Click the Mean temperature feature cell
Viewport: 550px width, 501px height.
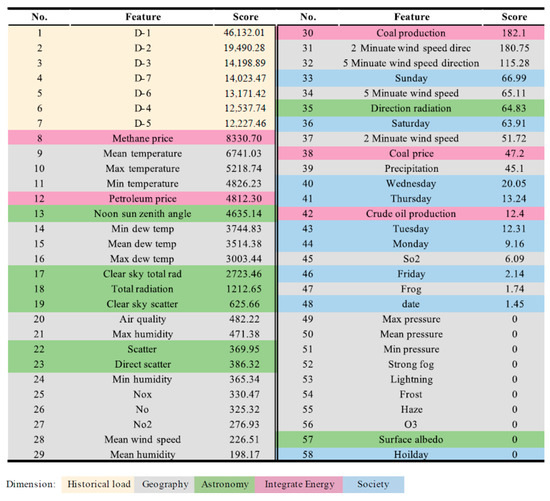(142, 154)
